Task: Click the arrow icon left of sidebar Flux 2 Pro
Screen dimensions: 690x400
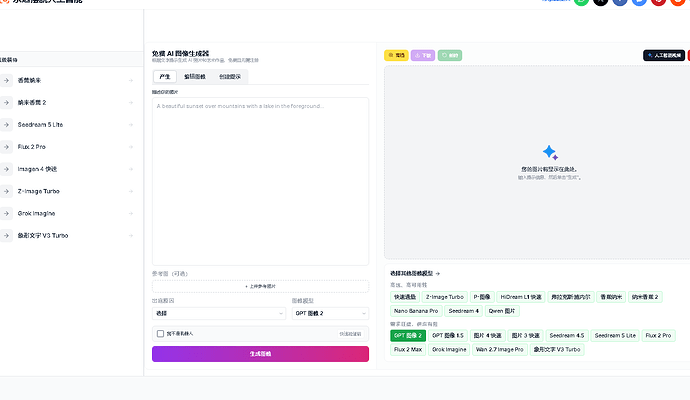Action: [x=6, y=147]
